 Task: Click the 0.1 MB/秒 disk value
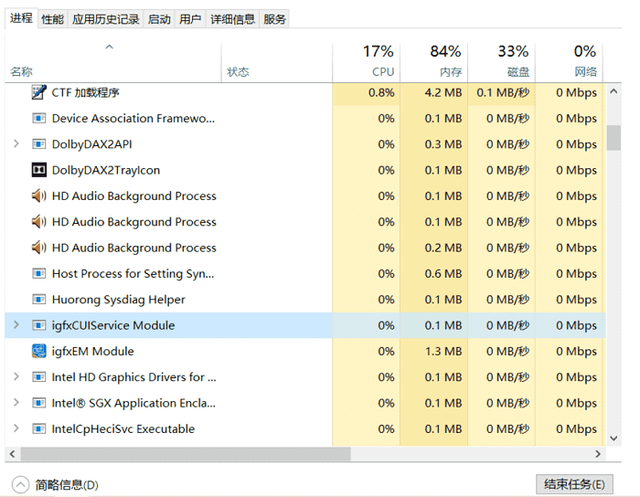tap(503, 93)
